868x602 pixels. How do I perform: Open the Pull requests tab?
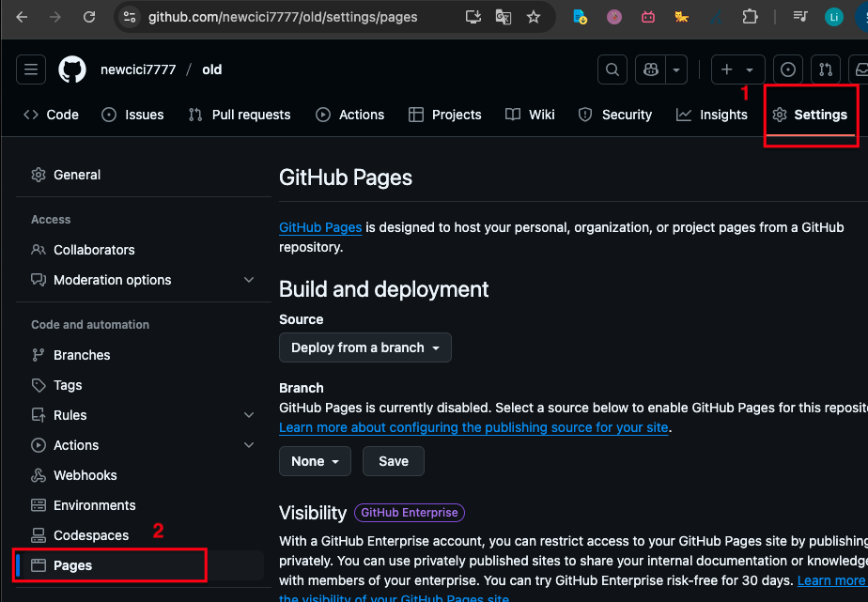(240, 115)
